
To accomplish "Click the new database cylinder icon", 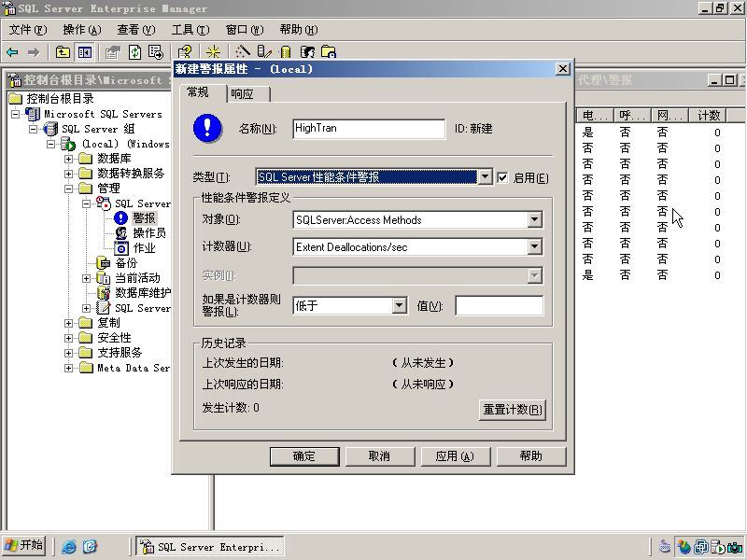I will point(286,52).
